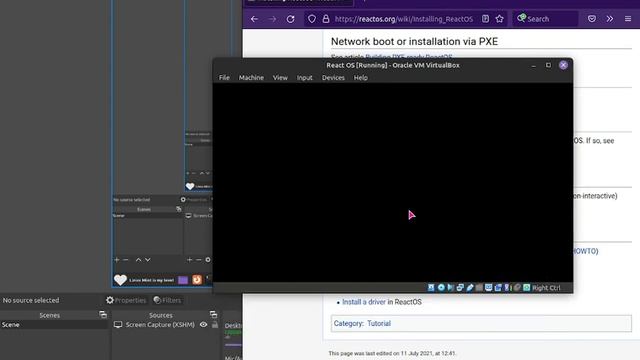The height and width of the screenshot is (360, 640).
Task: Click the mouse integration icon in VirtualBox status bar
Action: click(x=516, y=287)
